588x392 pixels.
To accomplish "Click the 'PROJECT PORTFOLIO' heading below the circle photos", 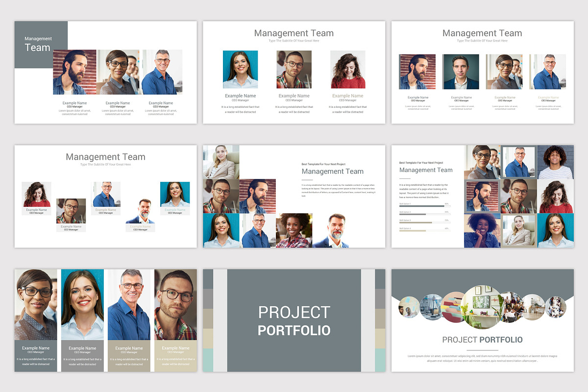I will pos(482,340).
